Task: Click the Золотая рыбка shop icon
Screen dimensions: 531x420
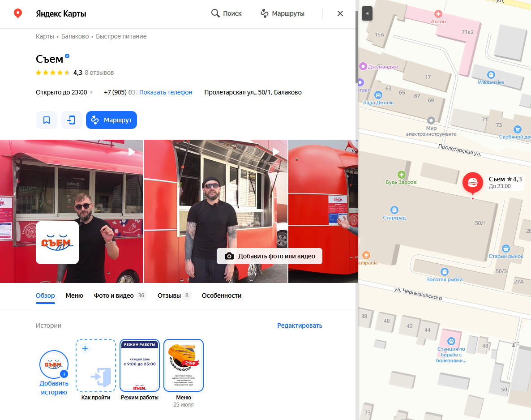Action: coord(444,272)
